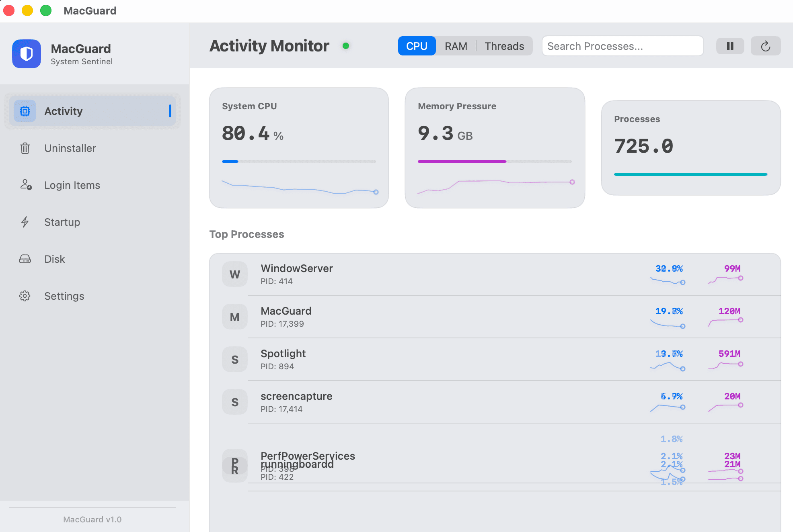Click the MacGuard process CPU sparkline
793x532 pixels.
(x=668, y=323)
